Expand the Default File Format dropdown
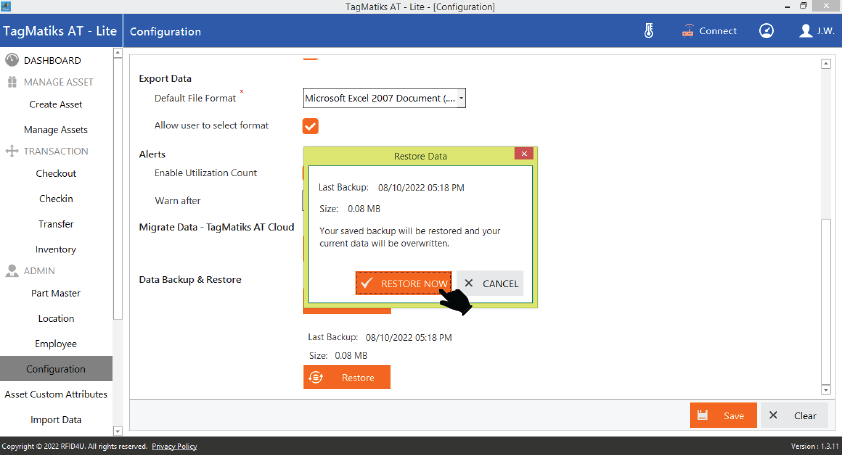Image resolution: width=842 pixels, height=455 pixels. tap(460, 98)
